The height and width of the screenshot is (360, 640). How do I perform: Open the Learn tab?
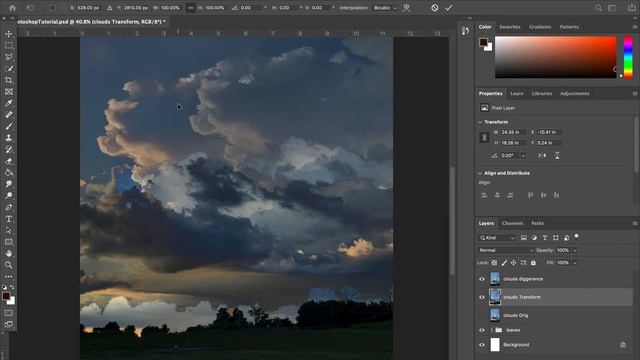tap(517, 93)
